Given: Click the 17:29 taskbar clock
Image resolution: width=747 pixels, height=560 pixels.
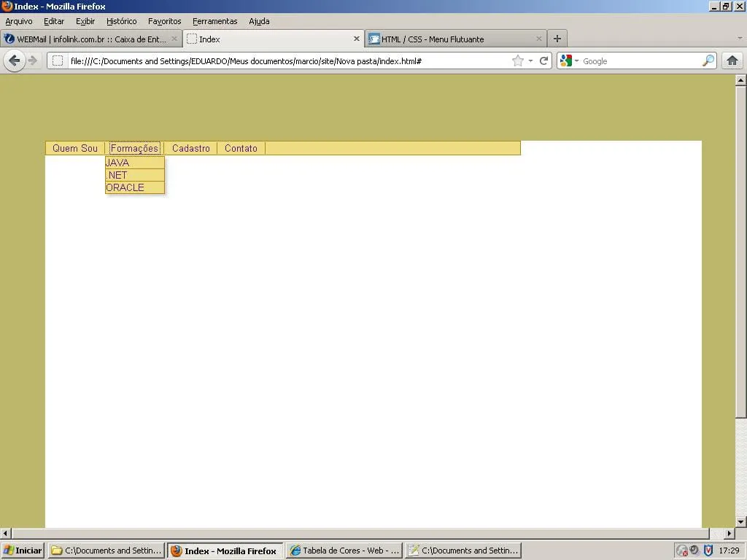Looking at the screenshot, I should 729,551.
